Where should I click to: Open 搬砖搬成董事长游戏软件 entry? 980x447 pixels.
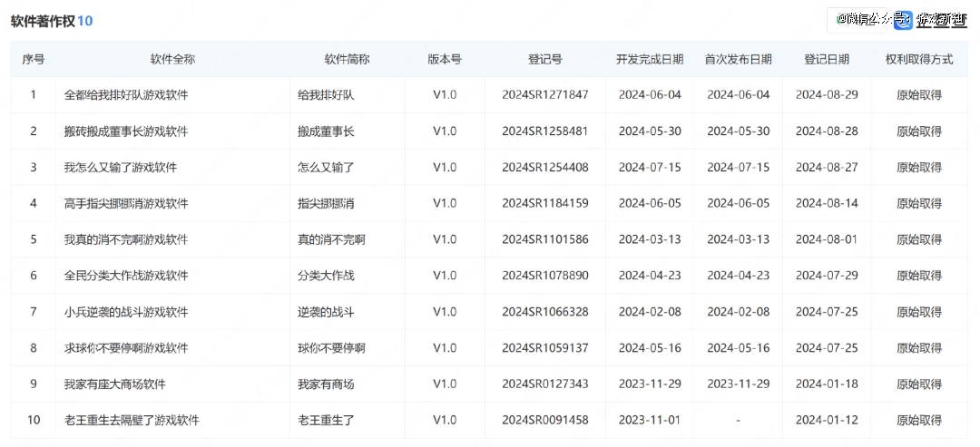coord(126,131)
